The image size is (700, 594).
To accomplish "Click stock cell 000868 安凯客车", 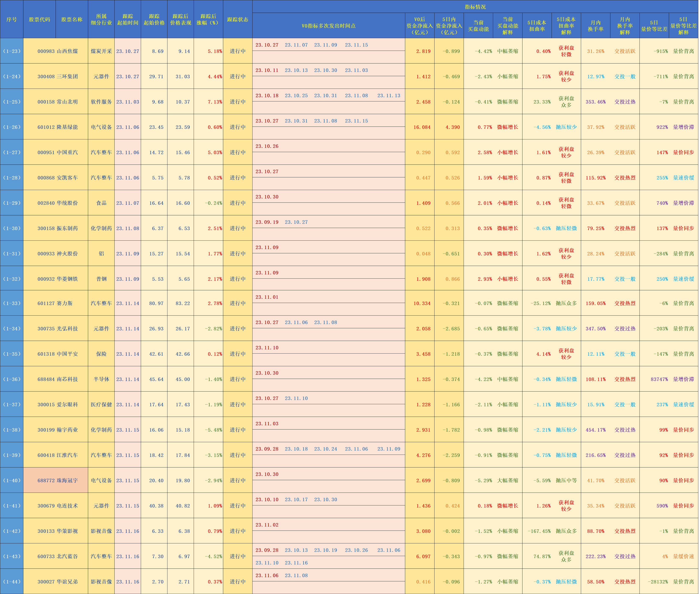I will coord(56,178).
